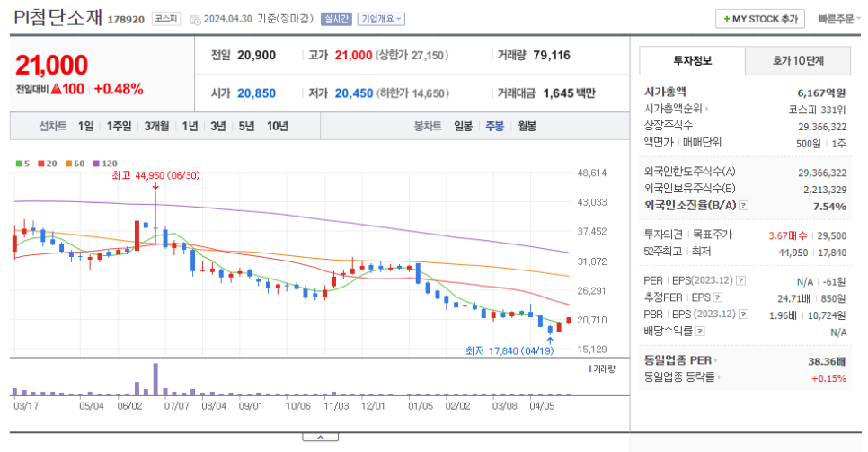
Task: Click the green plus on MY STOCK 추가
Action: (726, 19)
